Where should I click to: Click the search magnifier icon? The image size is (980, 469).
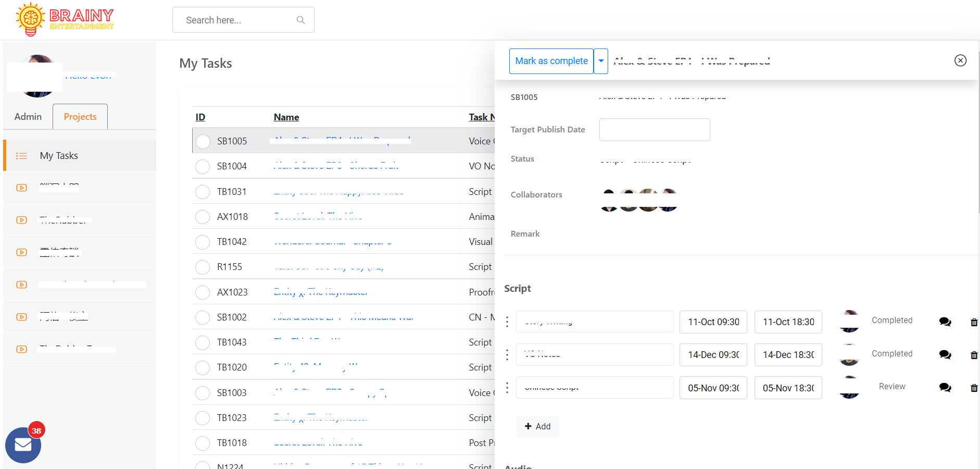point(300,20)
